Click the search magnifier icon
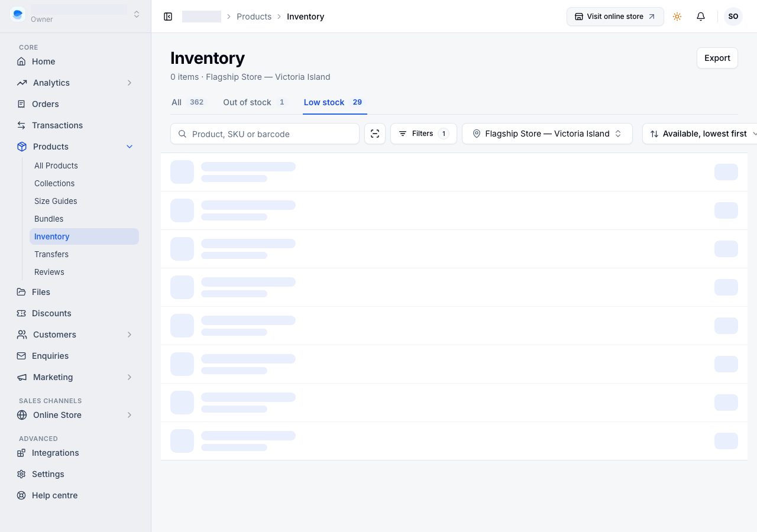 (182, 134)
